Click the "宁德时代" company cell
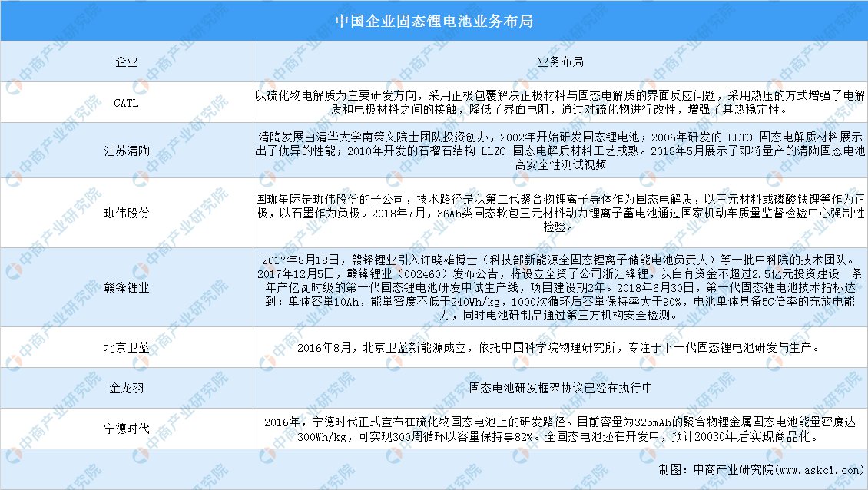 coord(127,429)
